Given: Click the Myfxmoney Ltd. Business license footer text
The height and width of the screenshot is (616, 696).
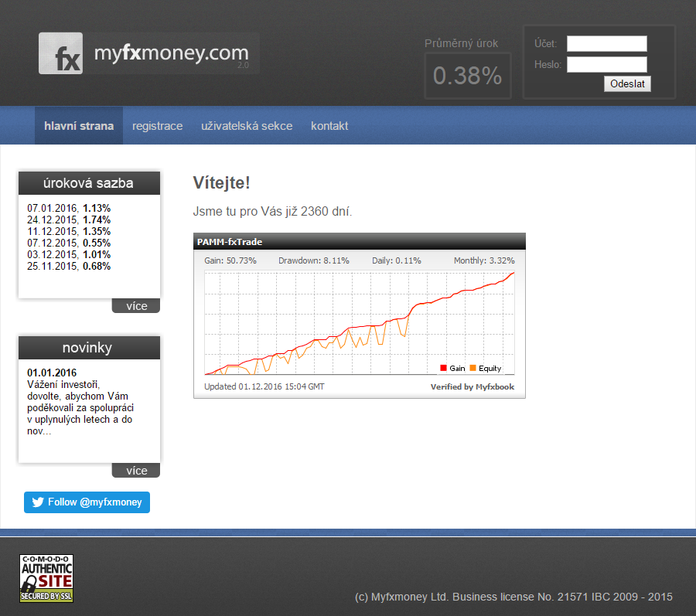Looking at the screenshot, I should point(514,597).
